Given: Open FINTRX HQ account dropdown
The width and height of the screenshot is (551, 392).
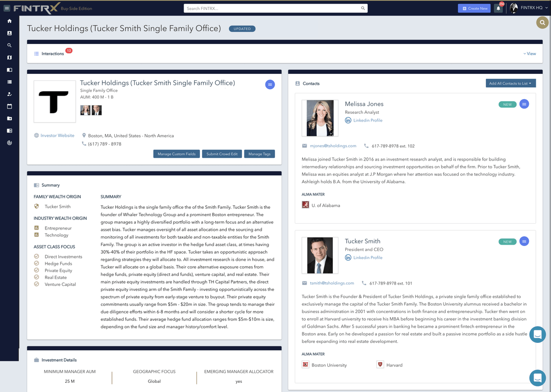Looking at the screenshot, I should pos(529,8).
